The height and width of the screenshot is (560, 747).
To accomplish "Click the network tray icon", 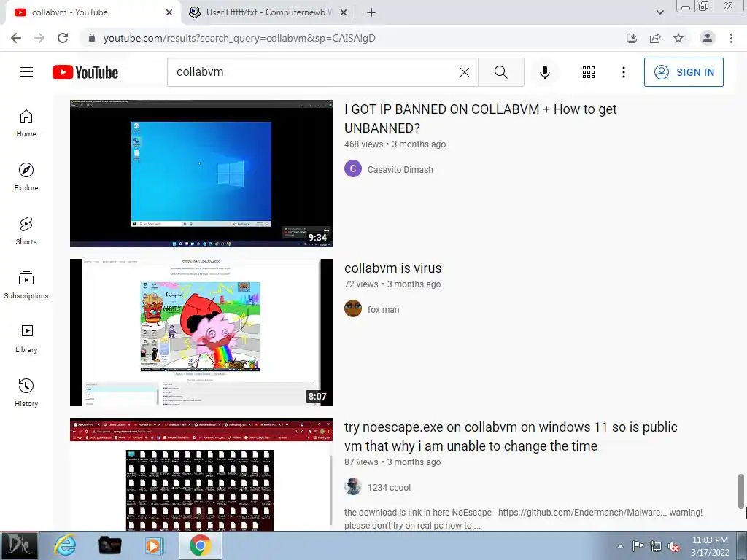I will pos(656,546).
